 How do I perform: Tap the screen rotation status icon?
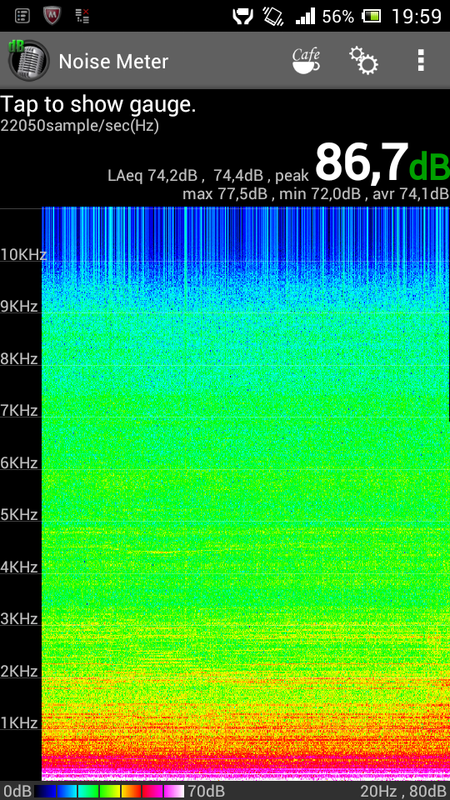273,16
